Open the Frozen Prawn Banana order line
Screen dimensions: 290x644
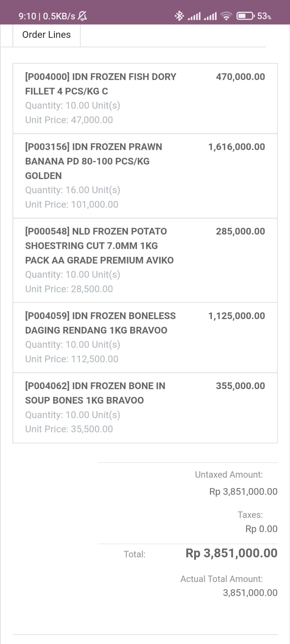(93, 161)
